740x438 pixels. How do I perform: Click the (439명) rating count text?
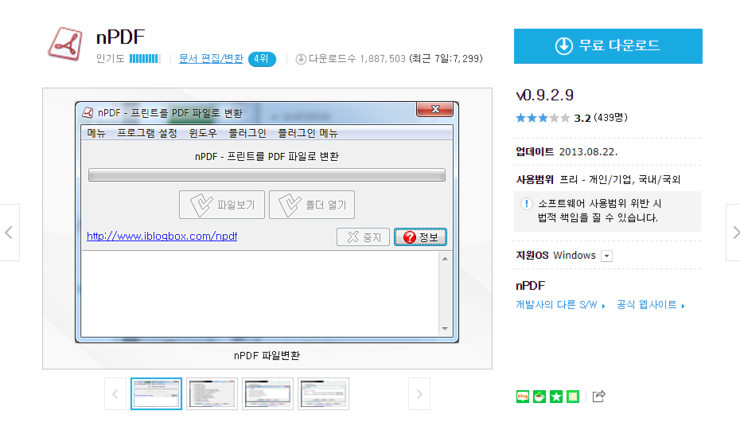tap(611, 118)
